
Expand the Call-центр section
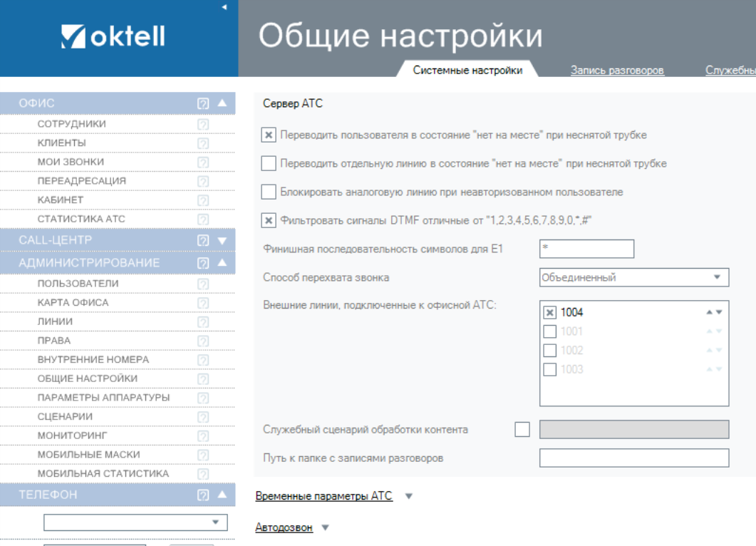pos(222,240)
